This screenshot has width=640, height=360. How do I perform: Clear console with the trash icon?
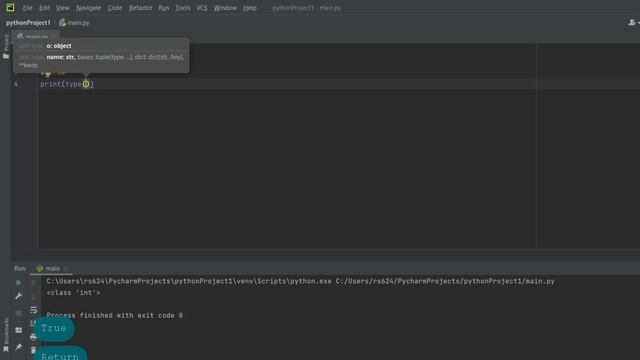point(33,350)
